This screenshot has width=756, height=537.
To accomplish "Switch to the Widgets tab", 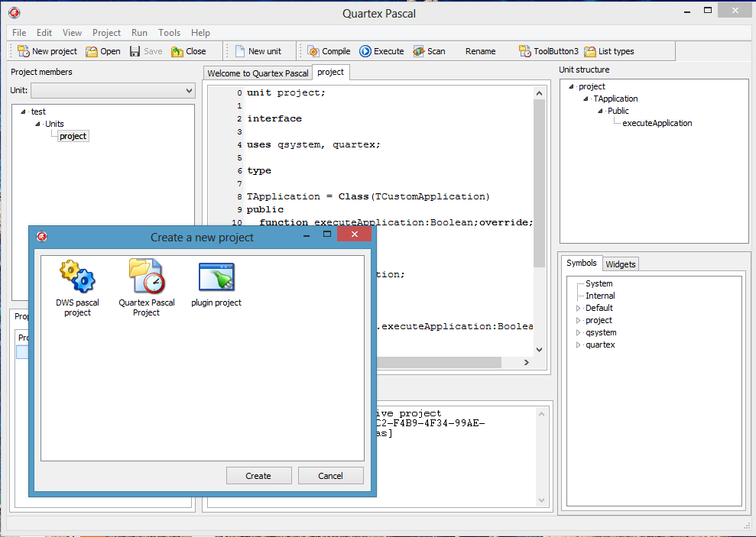I will click(620, 264).
